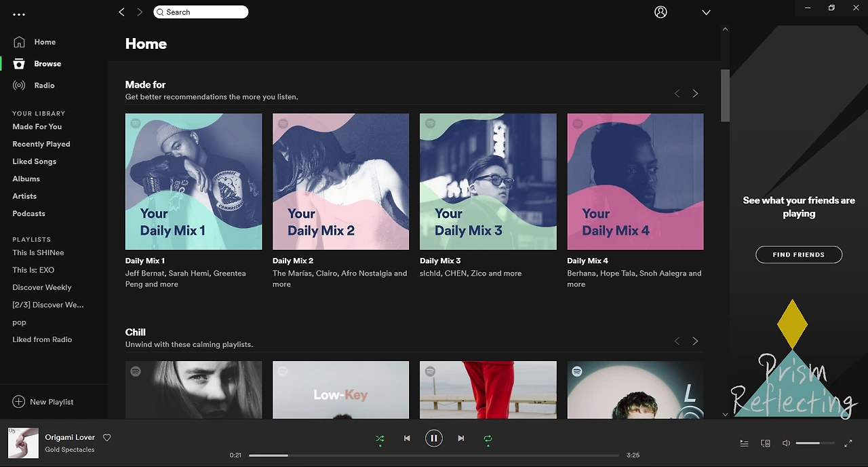Image resolution: width=868 pixels, height=467 pixels.
Task: Open the three-dot application menu
Action: click(19, 14)
